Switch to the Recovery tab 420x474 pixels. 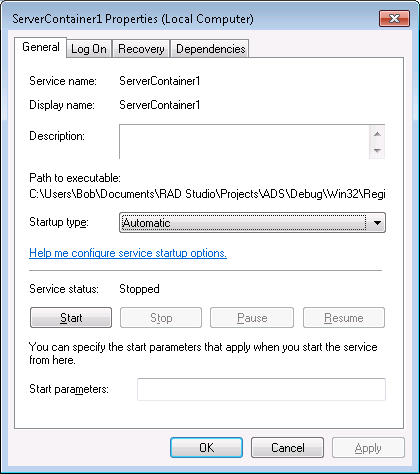[x=141, y=49]
